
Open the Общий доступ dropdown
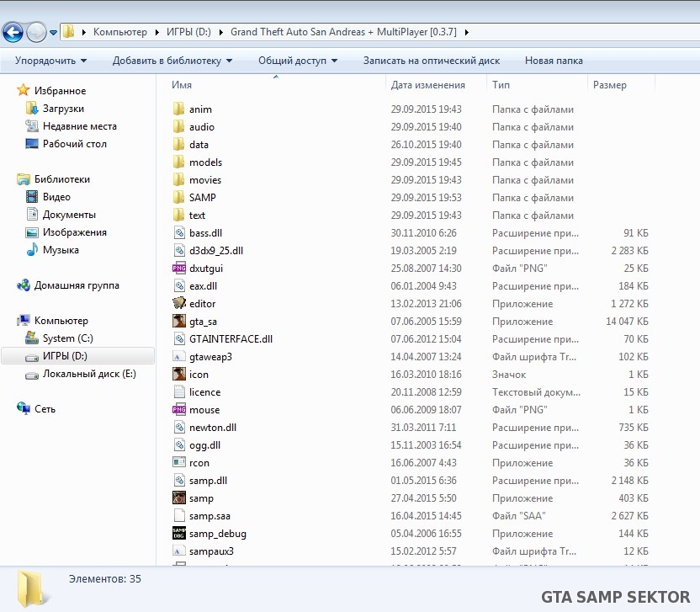298,61
